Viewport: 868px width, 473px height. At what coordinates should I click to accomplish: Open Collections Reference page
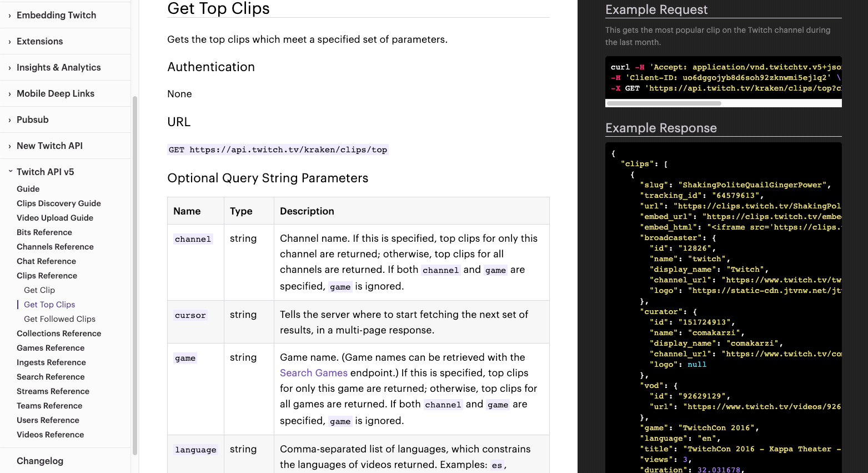coord(59,333)
